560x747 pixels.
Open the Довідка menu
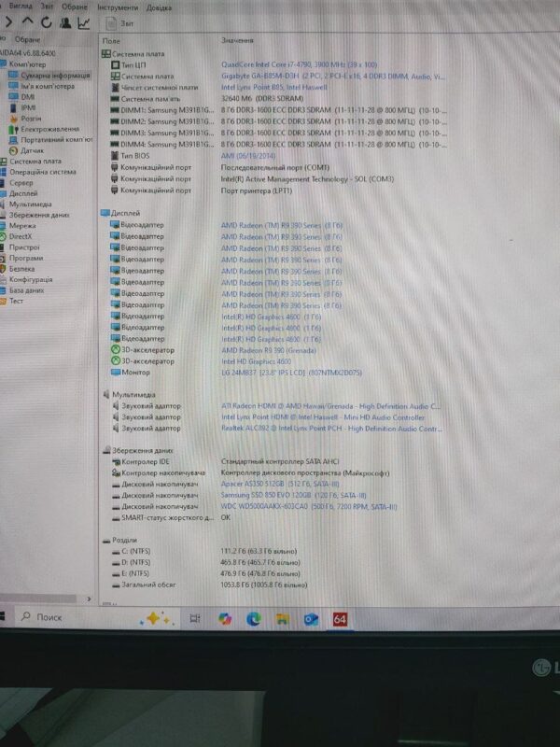(159, 7)
